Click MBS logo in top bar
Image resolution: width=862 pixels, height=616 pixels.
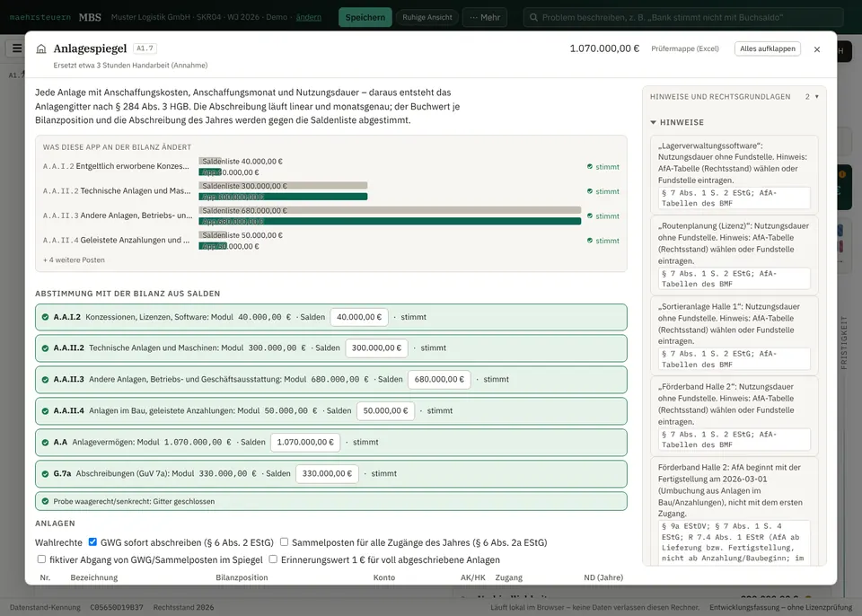[x=90, y=17]
